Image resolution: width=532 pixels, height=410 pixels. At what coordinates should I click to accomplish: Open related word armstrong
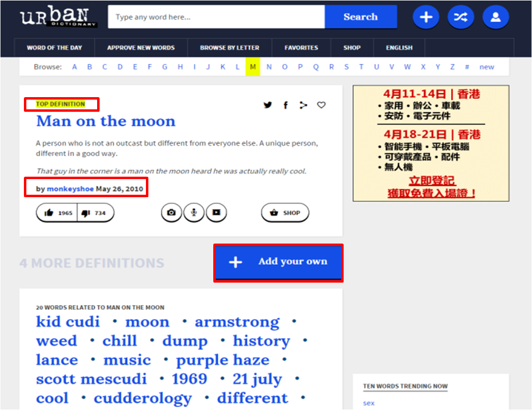pyautogui.click(x=237, y=323)
